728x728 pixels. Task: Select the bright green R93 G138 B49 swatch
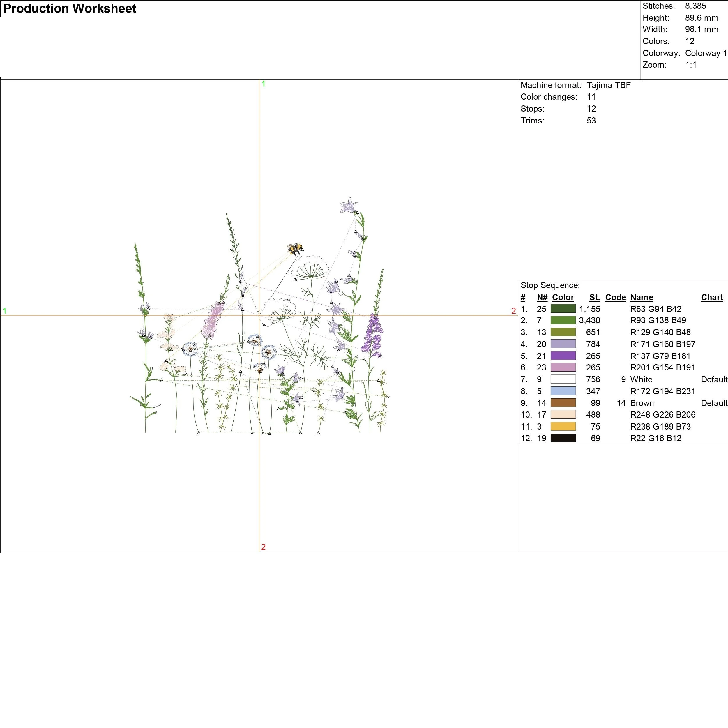[x=563, y=320]
